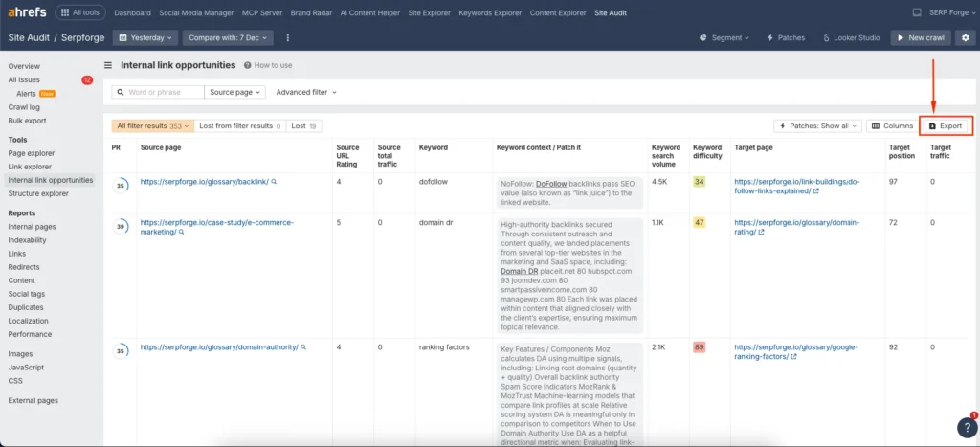Click the Word or phrase search field
Viewport: 980px width, 447px height.
tap(163, 92)
